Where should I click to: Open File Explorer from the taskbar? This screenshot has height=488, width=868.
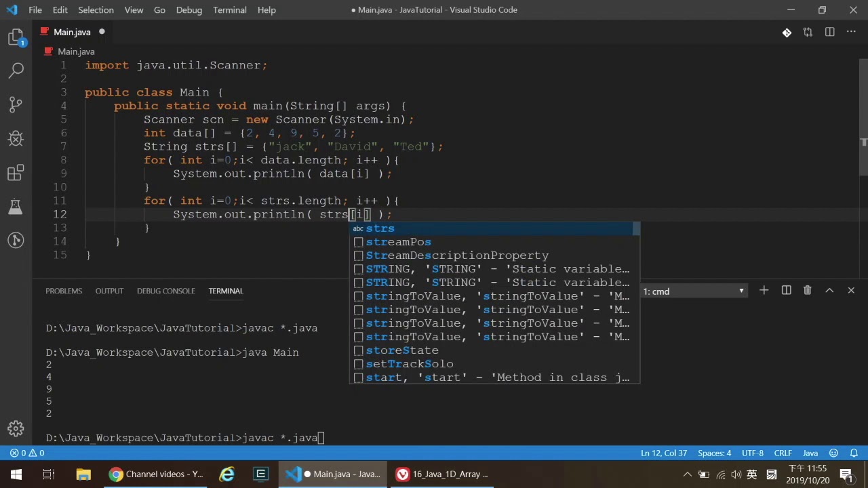[83, 474]
